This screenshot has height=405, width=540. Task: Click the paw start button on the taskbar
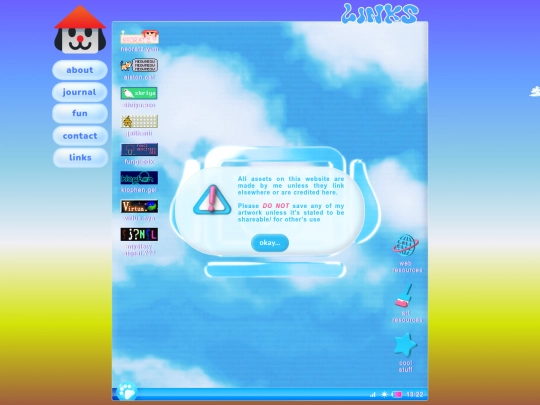point(127,391)
